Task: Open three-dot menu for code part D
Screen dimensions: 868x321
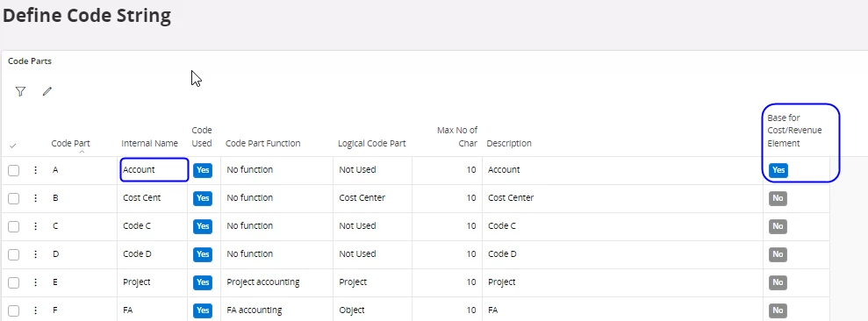Action: 35,254
